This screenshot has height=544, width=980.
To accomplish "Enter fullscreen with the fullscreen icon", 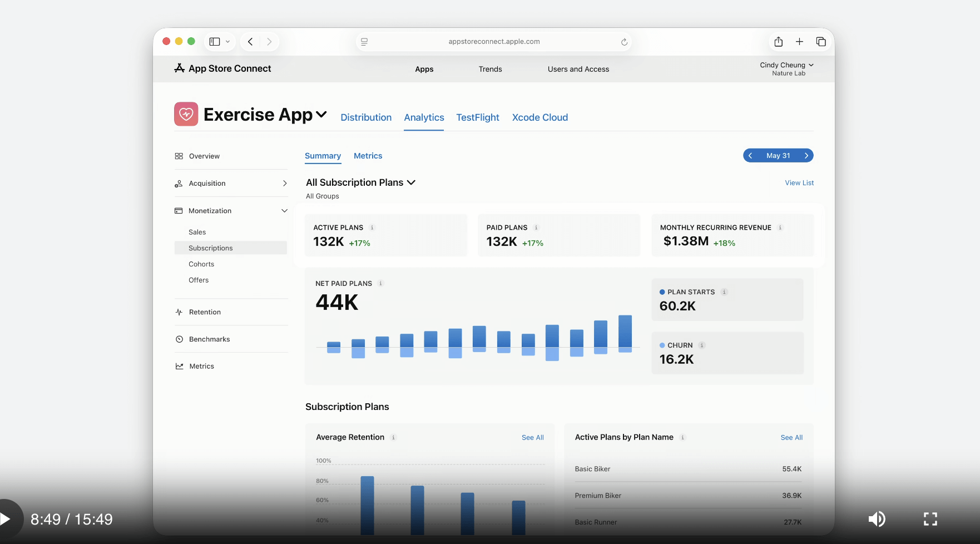I will [930, 519].
